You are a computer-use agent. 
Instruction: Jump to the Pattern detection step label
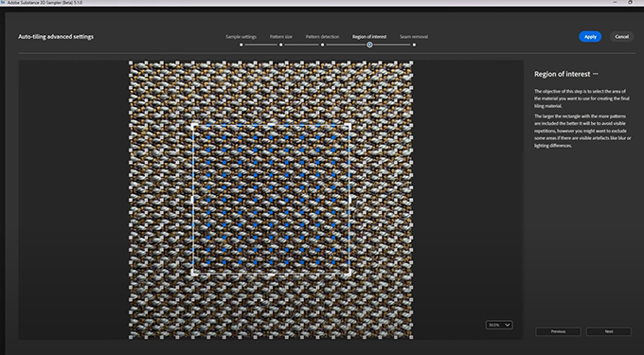click(x=322, y=37)
